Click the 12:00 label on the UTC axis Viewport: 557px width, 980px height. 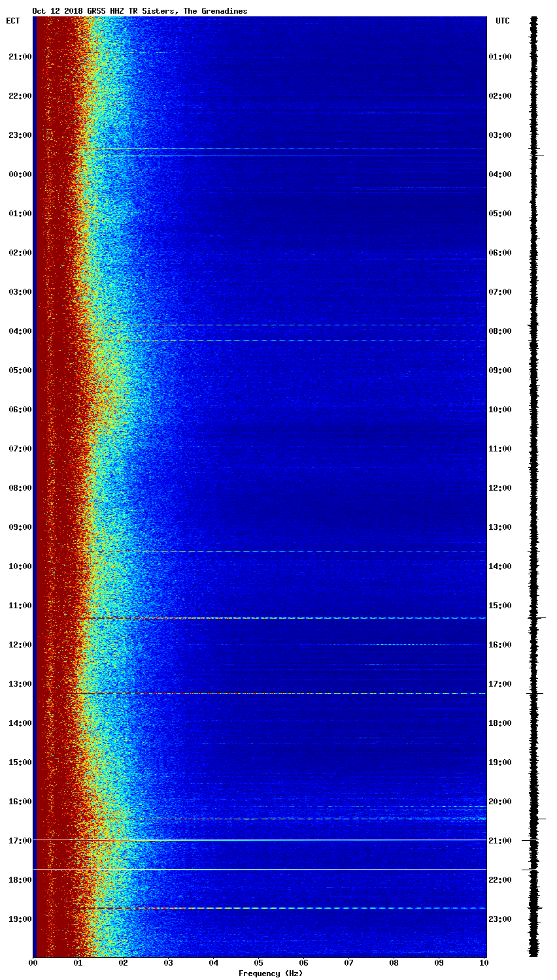pyautogui.click(x=500, y=488)
